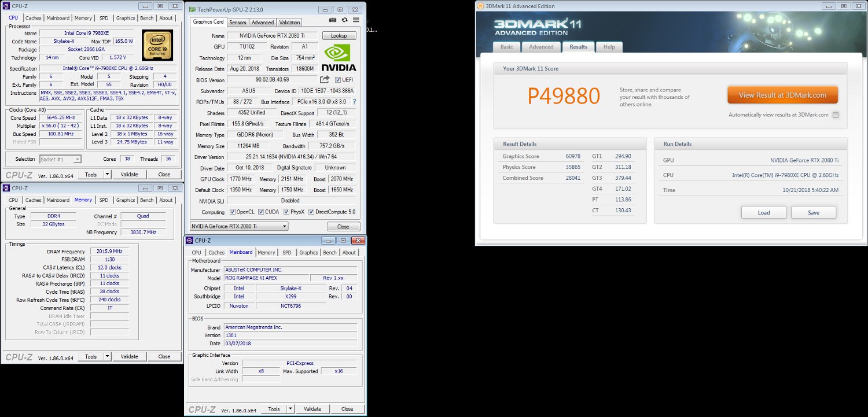The width and height of the screenshot is (868, 417).
Task: Open About tab in CPU-Z CPU window
Action: tap(166, 18)
